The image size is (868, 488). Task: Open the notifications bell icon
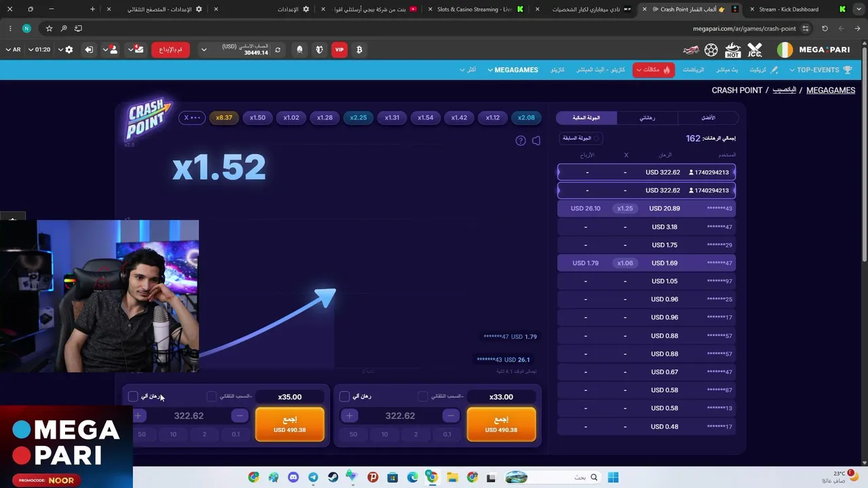coord(300,49)
